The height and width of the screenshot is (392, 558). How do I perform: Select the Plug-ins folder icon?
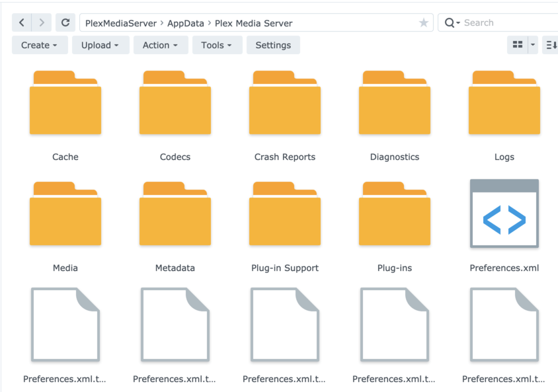(x=395, y=214)
